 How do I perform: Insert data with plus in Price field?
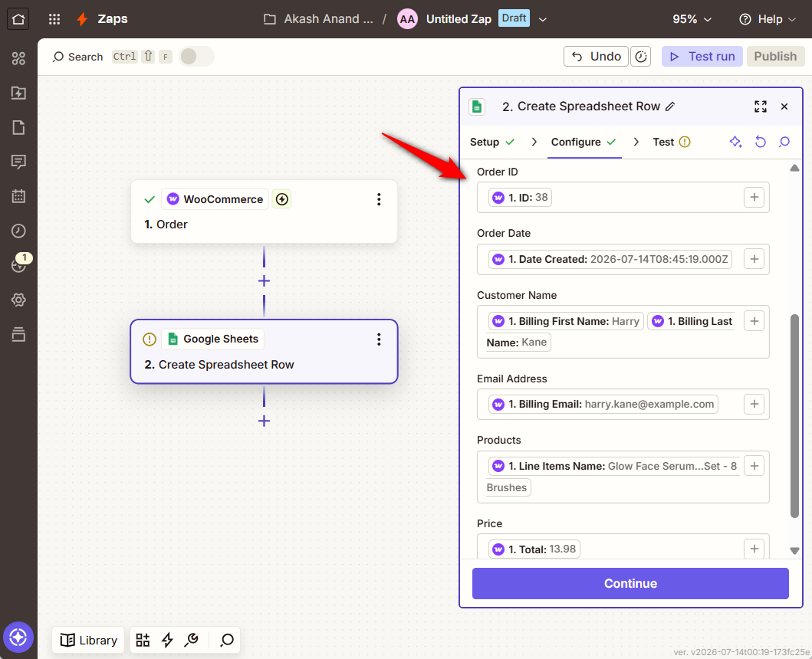click(754, 549)
